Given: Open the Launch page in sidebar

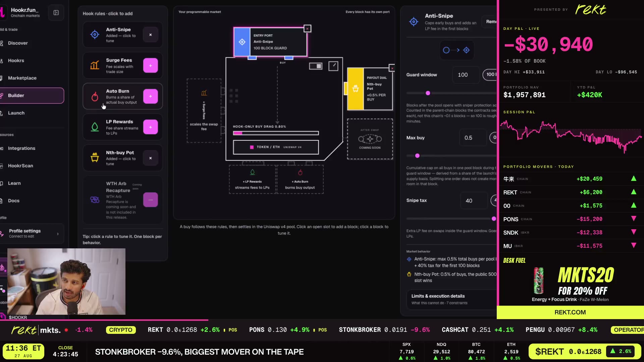Looking at the screenshot, I should pyautogui.click(x=16, y=113).
